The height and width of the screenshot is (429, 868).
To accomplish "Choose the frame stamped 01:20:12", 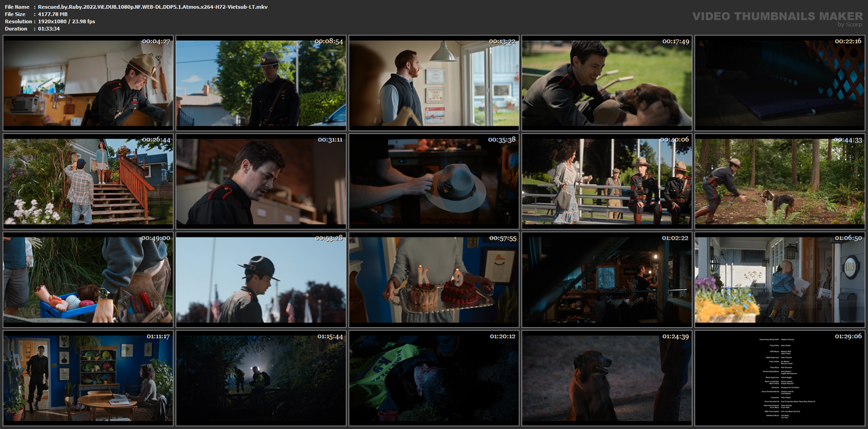I will coord(433,377).
